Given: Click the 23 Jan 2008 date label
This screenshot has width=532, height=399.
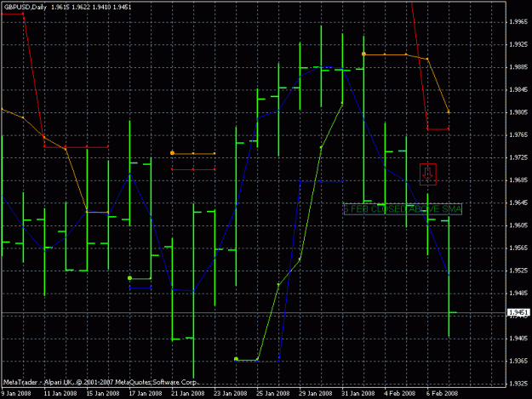Looking at the screenshot, I should [231, 393].
